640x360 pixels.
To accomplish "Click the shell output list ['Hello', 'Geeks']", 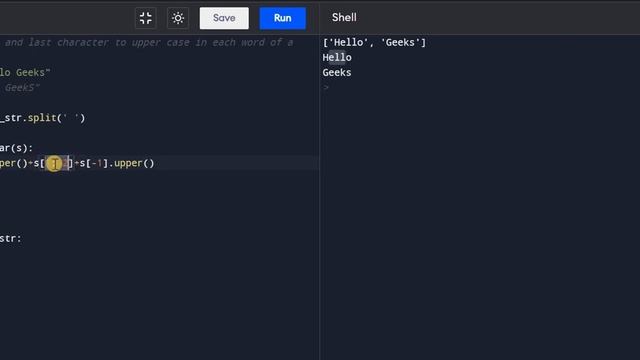I will [x=374, y=42].
